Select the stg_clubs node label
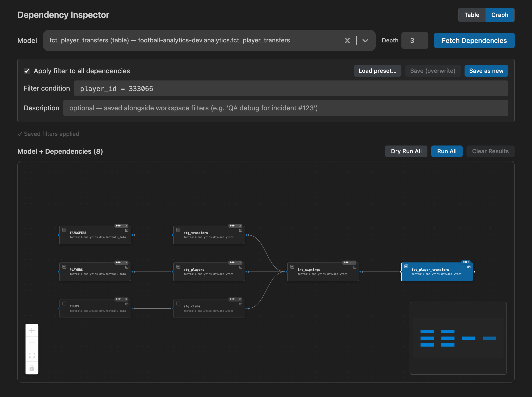Viewport: 532px width, 397px height. 192,306
